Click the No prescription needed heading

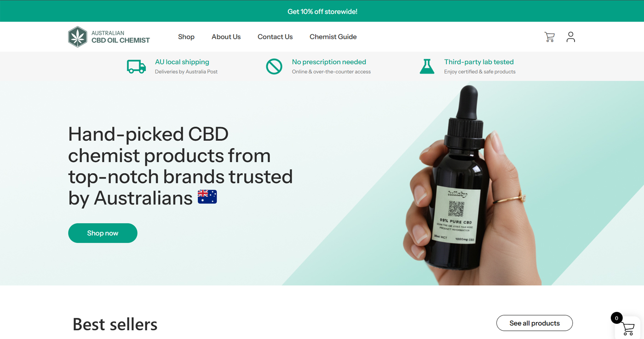[329, 62]
